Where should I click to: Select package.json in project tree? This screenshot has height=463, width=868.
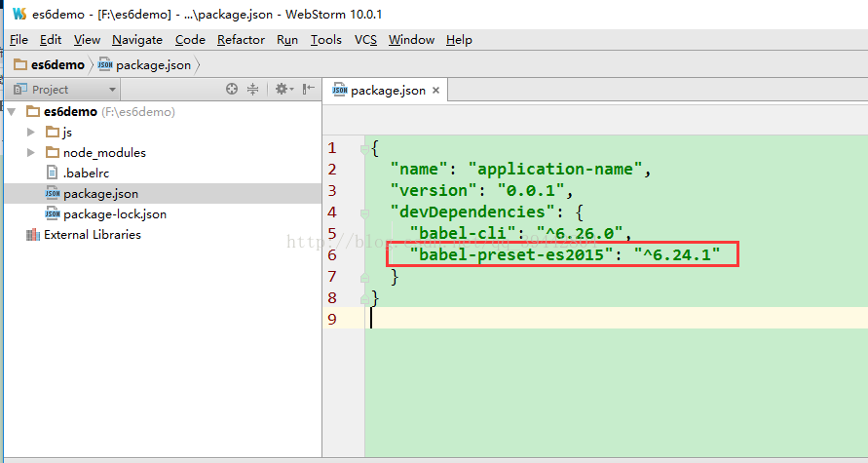[100, 194]
